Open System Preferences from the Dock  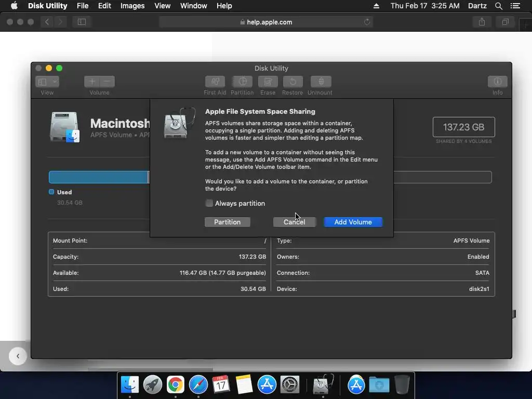(x=289, y=385)
